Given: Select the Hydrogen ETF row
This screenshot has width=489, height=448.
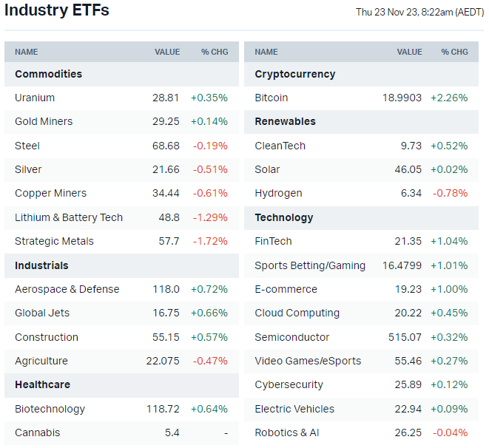Looking at the screenshot, I should click(278, 193).
